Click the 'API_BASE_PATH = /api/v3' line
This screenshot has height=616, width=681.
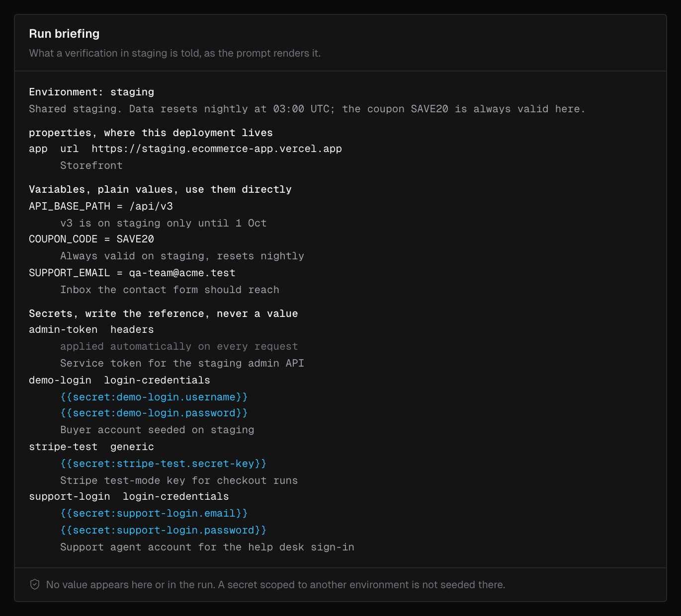(x=101, y=206)
